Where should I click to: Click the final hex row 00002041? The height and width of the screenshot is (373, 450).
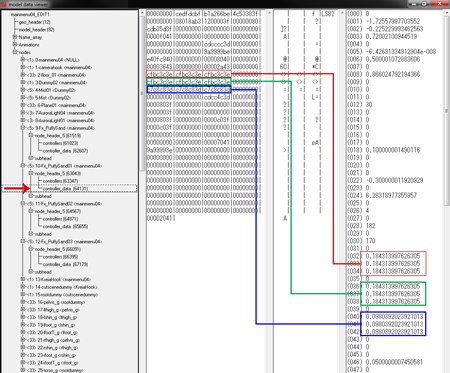tap(160, 218)
